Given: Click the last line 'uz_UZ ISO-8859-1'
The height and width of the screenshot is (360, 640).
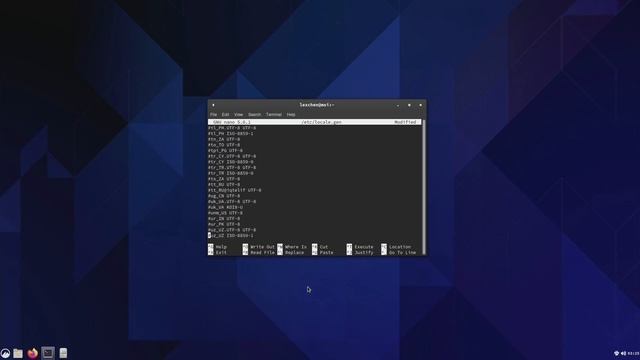Looking at the screenshot, I should click(x=231, y=236).
